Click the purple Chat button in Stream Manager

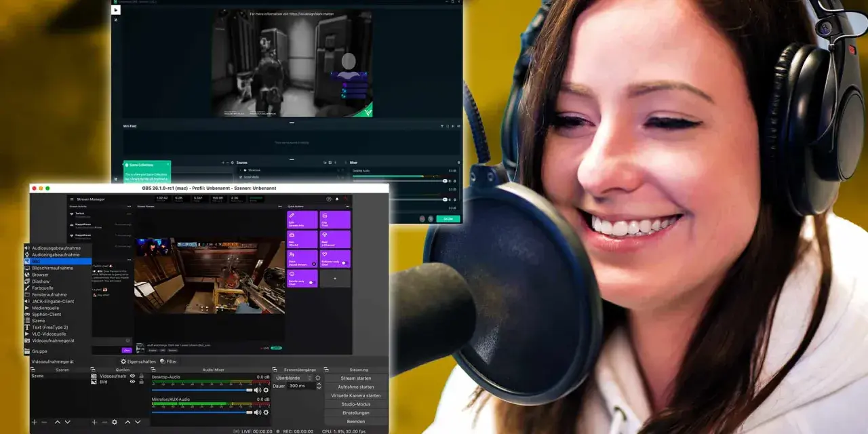(126, 350)
